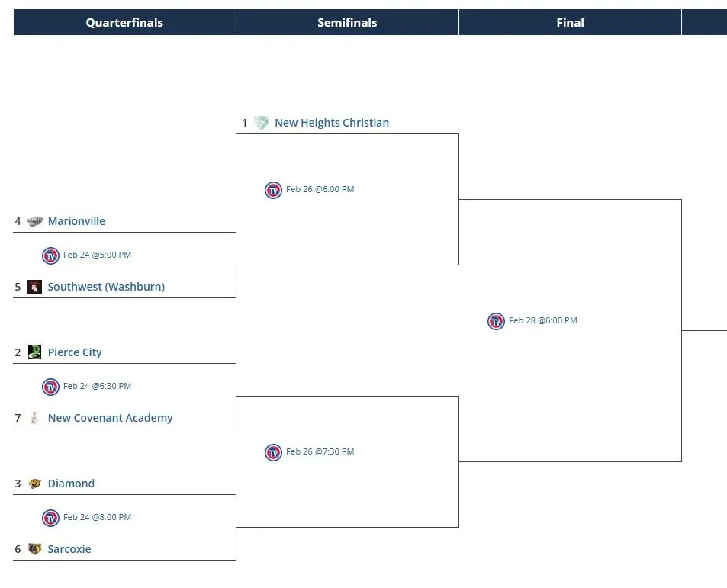Open the New Heights Christian team link
Screen dimensions: 727x588
click(332, 123)
